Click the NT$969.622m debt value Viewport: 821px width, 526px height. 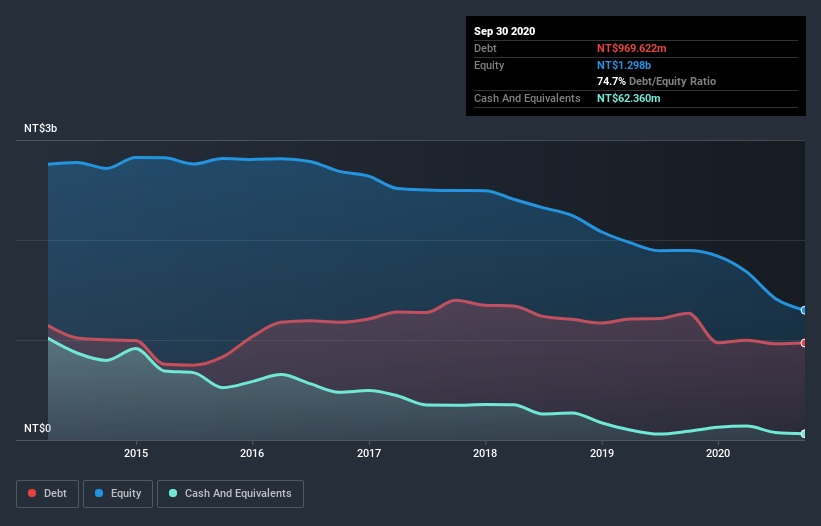(631, 49)
